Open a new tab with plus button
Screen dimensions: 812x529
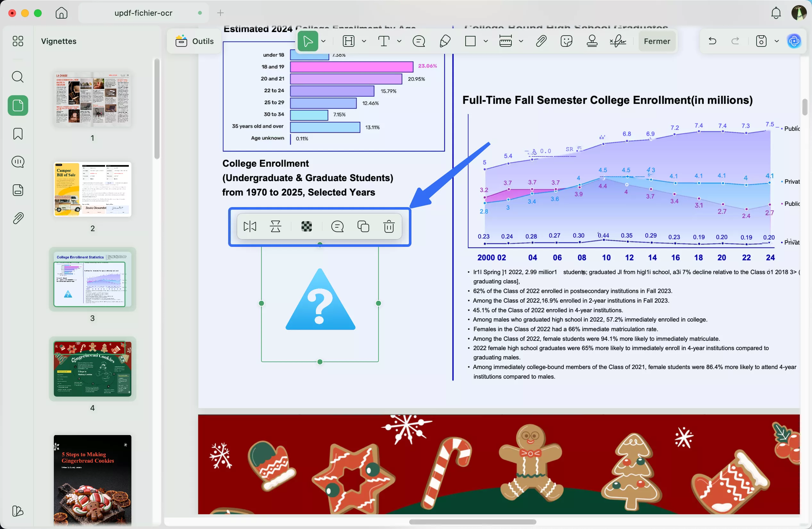[220, 13]
